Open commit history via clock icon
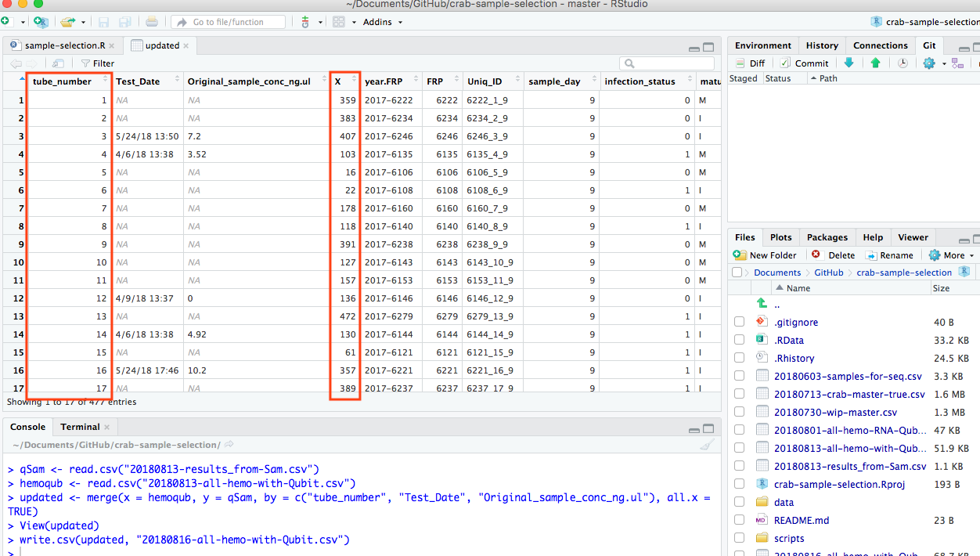The width and height of the screenshot is (980, 556). tap(902, 63)
